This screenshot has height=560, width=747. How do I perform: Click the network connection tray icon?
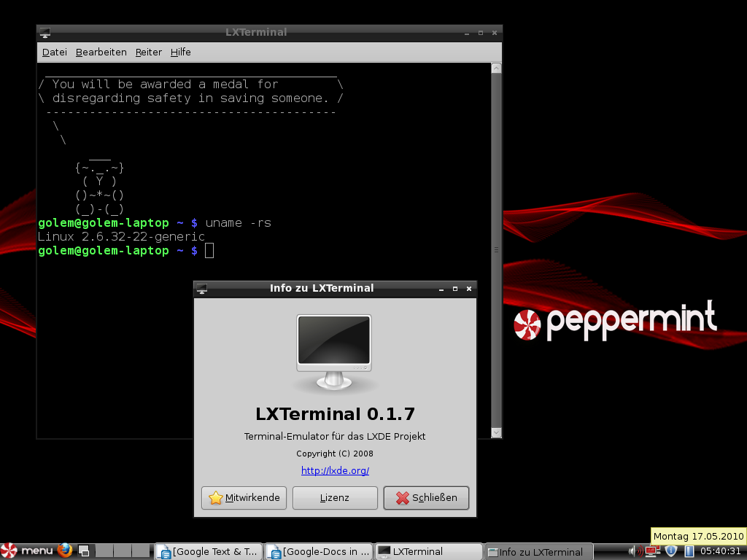click(652, 551)
